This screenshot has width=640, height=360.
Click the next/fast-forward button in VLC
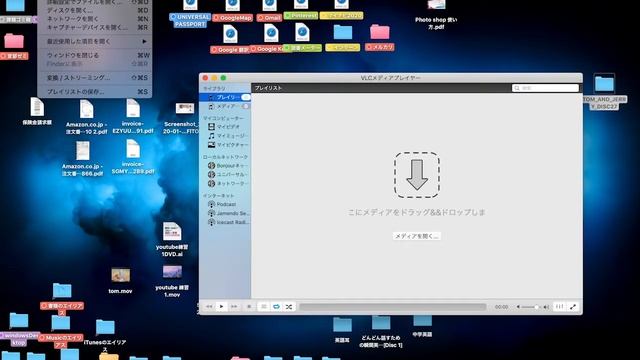coord(234,307)
